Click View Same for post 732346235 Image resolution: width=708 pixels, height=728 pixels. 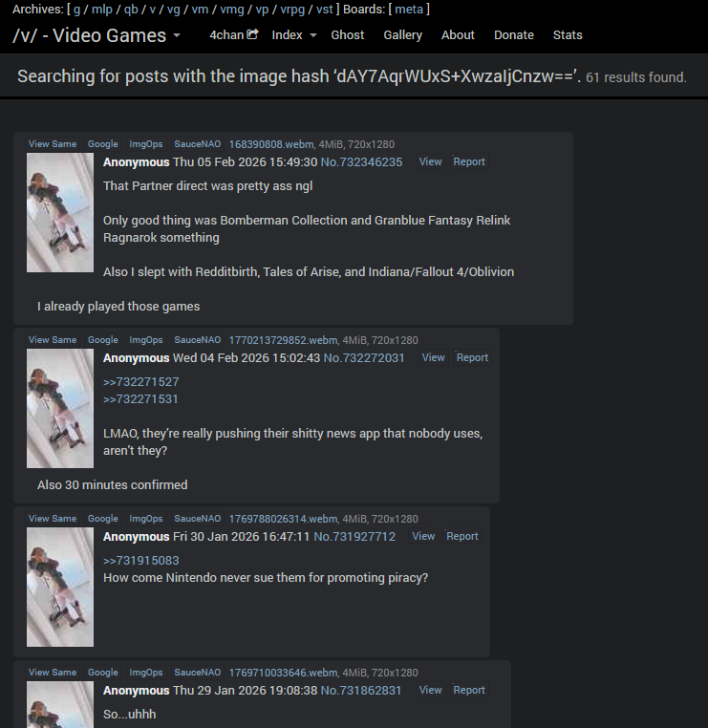[53, 144]
